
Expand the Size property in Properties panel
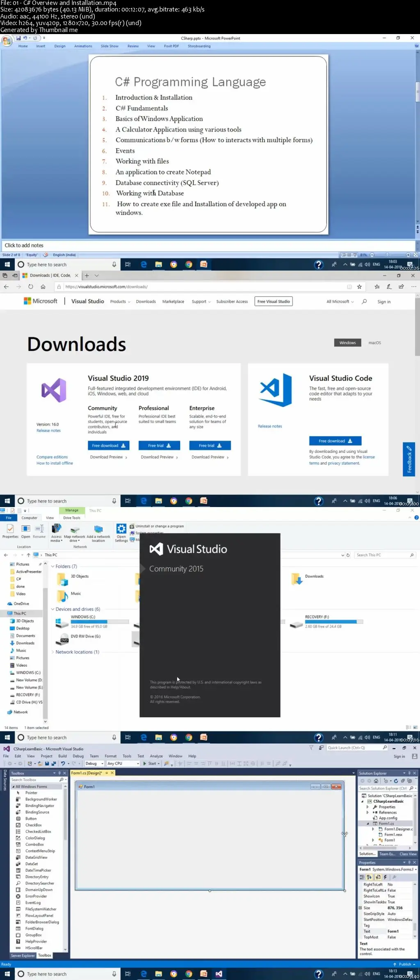tap(361, 908)
